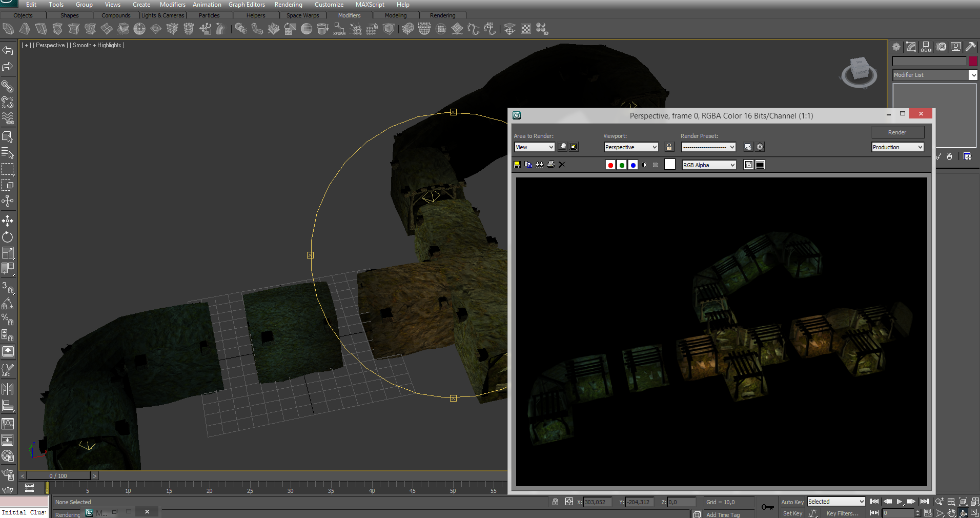Select the Rotate tool in left toolbar
Viewport: 980px width, 518px height.
[8, 237]
